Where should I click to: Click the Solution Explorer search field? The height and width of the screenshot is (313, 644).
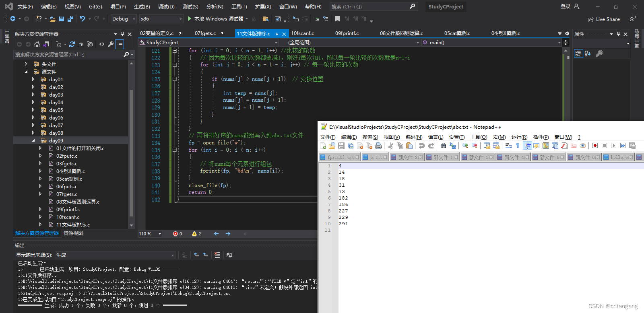tap(68, 54)
